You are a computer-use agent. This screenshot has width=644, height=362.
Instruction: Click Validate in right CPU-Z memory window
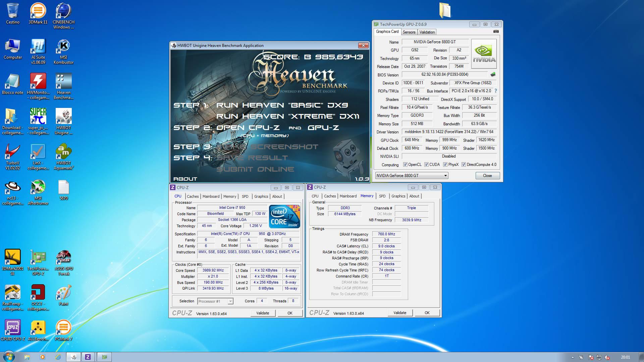tap(399, 313)
